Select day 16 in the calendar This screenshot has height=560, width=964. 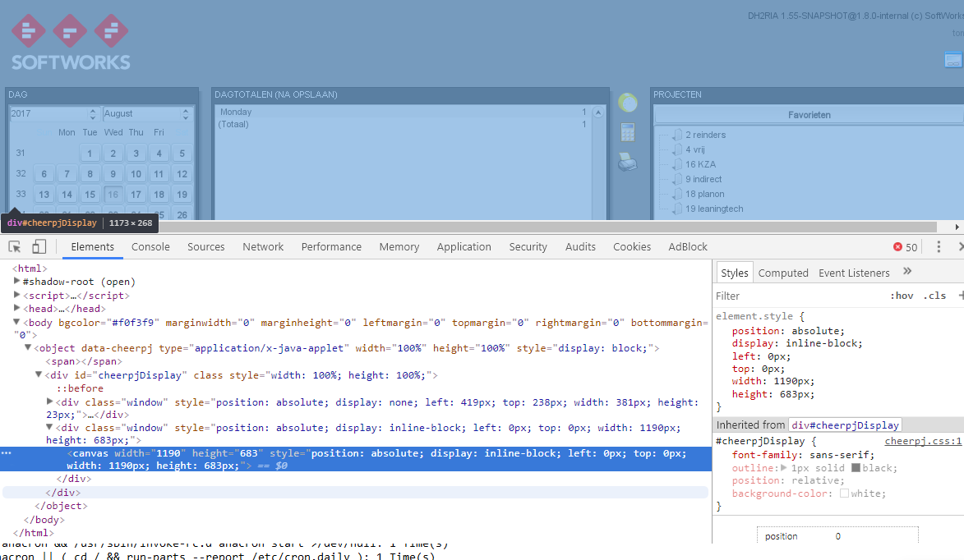(113, 195)
